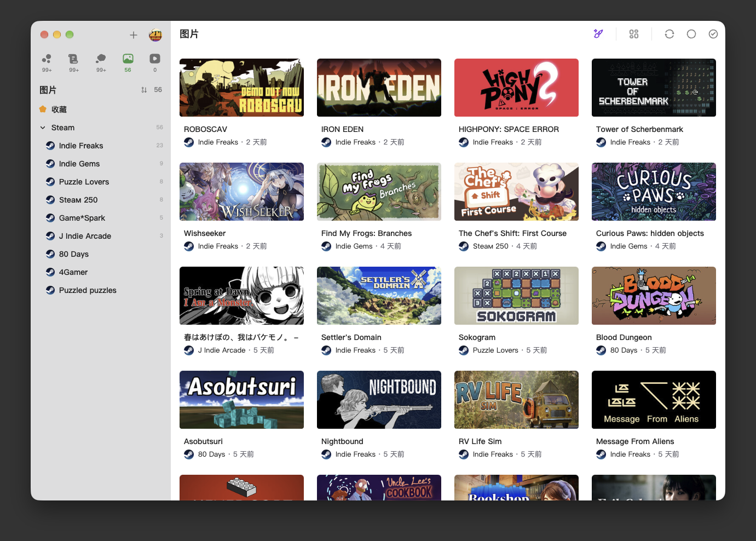View the Settler's Domain thumbnail
This screenshot has width=756, height=541.
[x=379, y=296]
